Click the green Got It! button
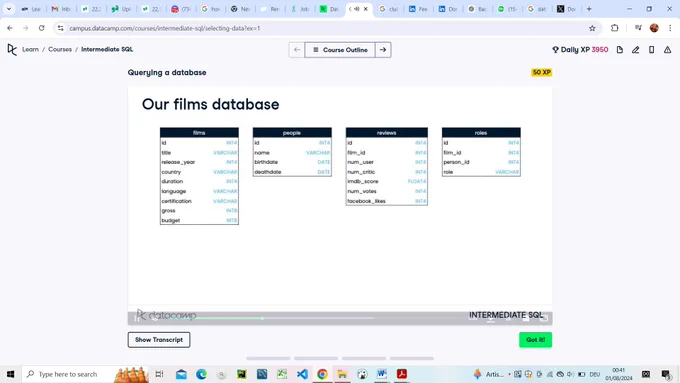Viewport: 680px width, 383px height. click(x=536, y=340)
